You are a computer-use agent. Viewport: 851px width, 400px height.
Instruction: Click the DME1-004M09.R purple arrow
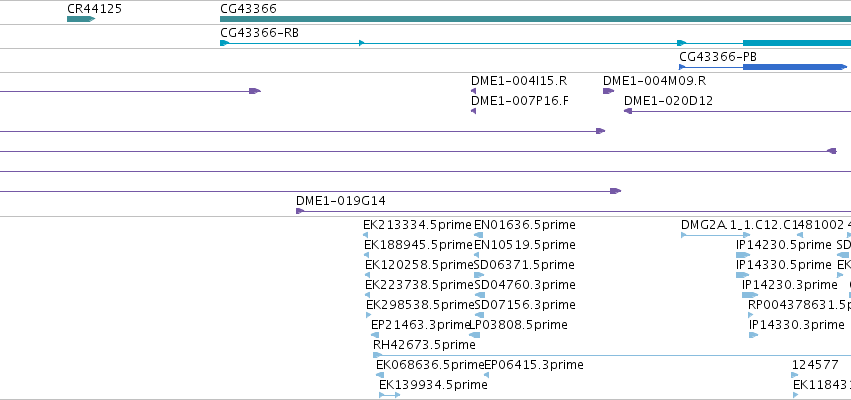click(x=608, y=91)
